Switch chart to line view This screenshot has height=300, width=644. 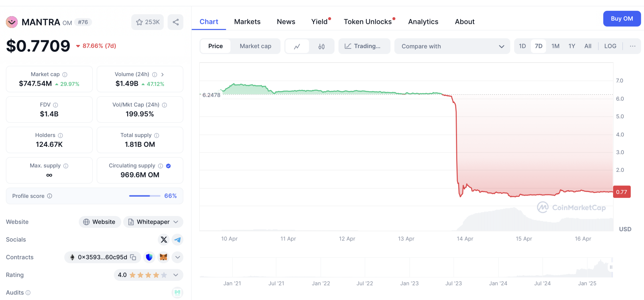click(297, 46)
